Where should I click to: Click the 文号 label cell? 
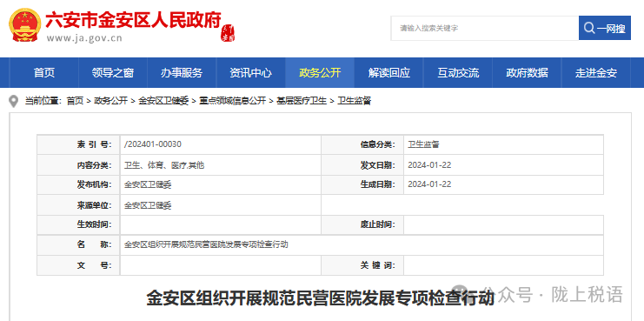78,265
